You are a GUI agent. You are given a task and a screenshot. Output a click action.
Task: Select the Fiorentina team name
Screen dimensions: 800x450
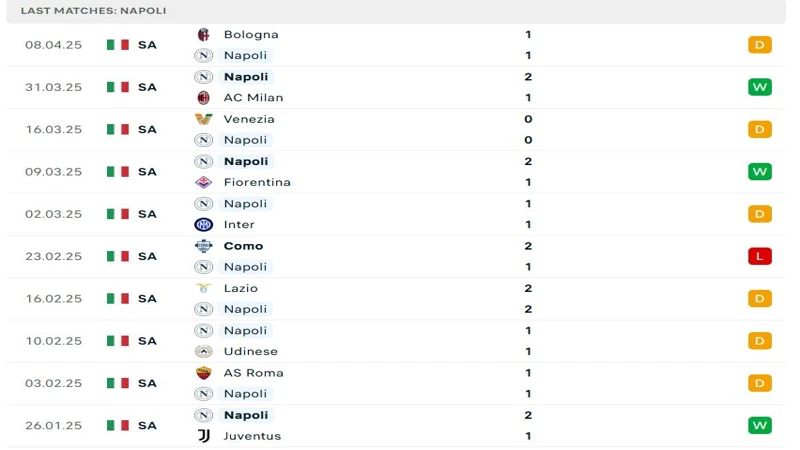(257, 182)
